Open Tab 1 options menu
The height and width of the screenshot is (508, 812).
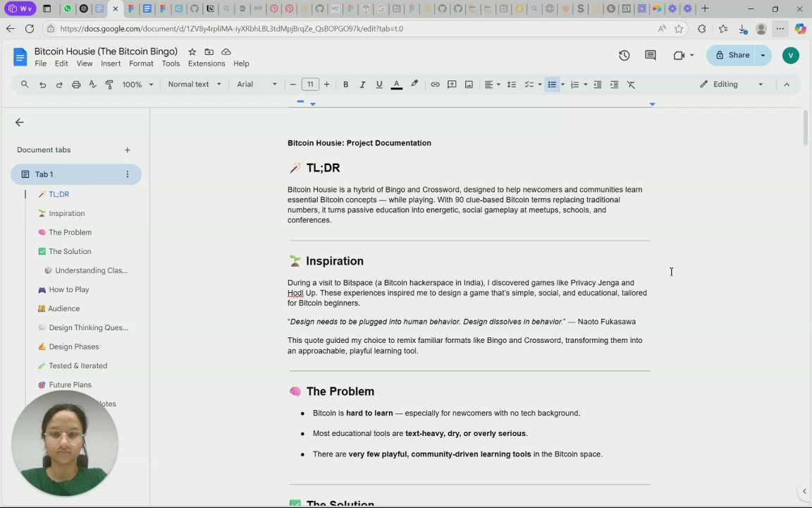127,174
